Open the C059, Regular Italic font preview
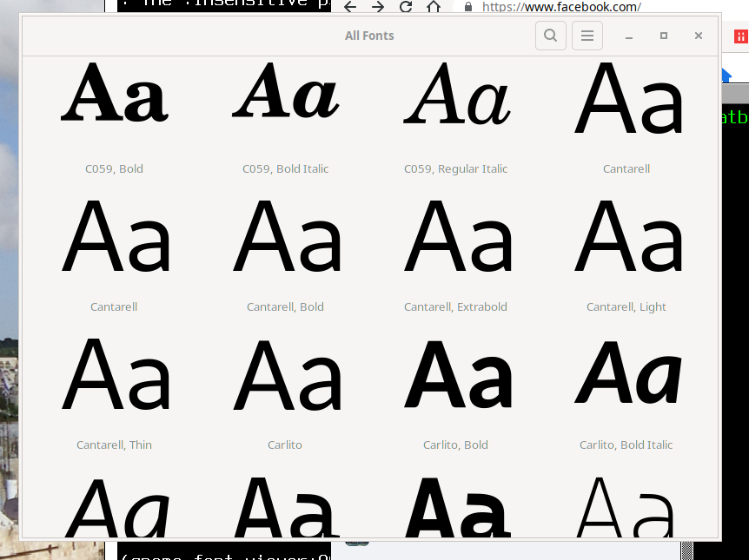Screen dimensions: 749x560 (x=457, y=93)
